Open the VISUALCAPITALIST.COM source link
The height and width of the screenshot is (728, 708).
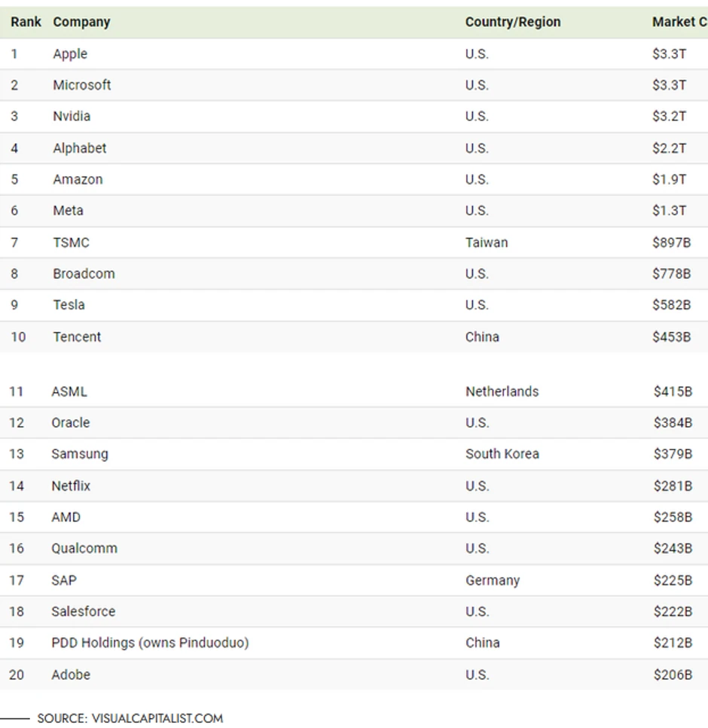pos(157,718)
